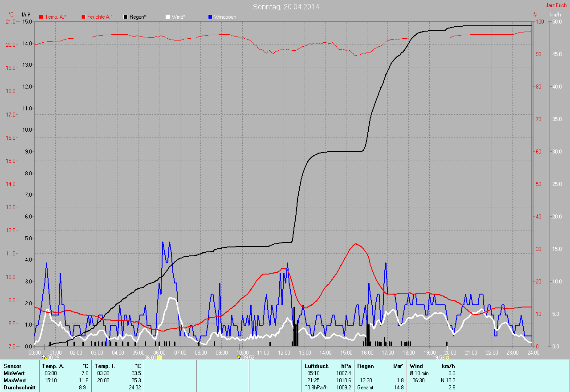Click the 'Temp. I.' column header
570x392 pixels.
click(105, 366)
